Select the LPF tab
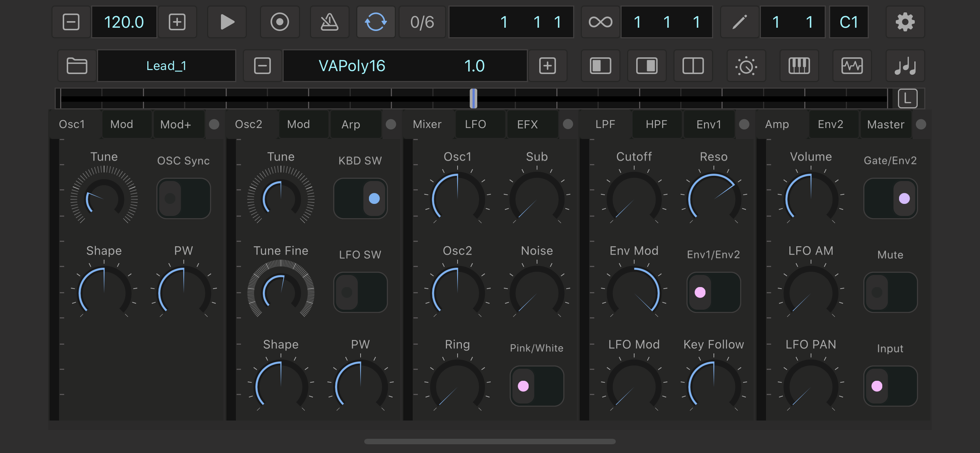Viewport: 980px width, 453px height. coord(605,124)
